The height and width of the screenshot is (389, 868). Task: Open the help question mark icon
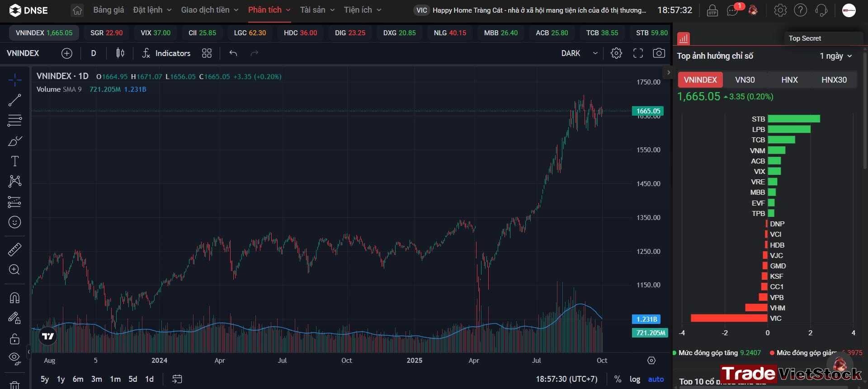pyautogui.click(x=801, y=10)
